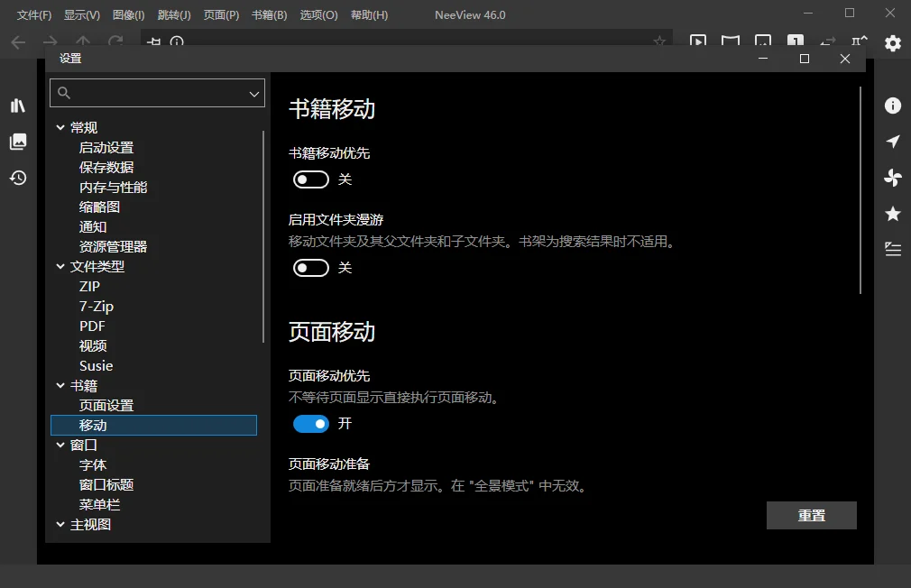The image size is (911, 588).
Task: Select 菜单栏 in the settings tree
Action: pyautogui.click(x=99, y=504)
